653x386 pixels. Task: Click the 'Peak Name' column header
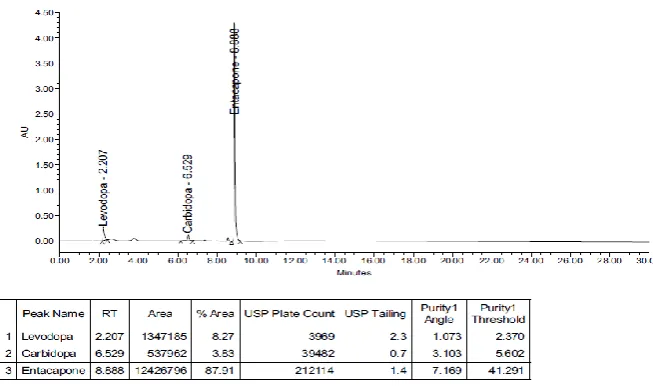point(53,314)
